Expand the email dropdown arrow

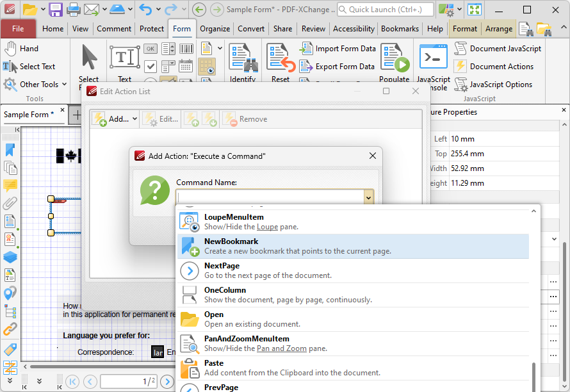pos(104,10)
